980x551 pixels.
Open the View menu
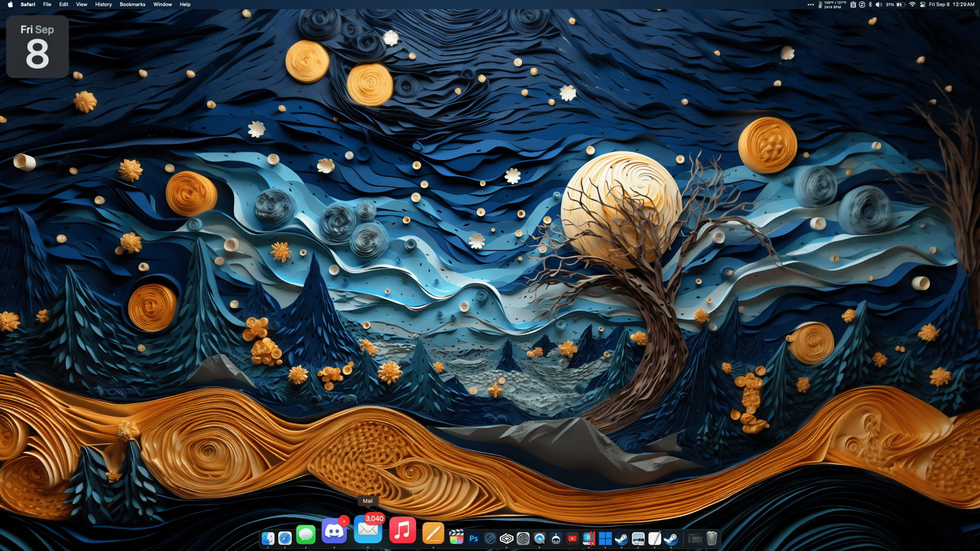(x=82, y=5)
